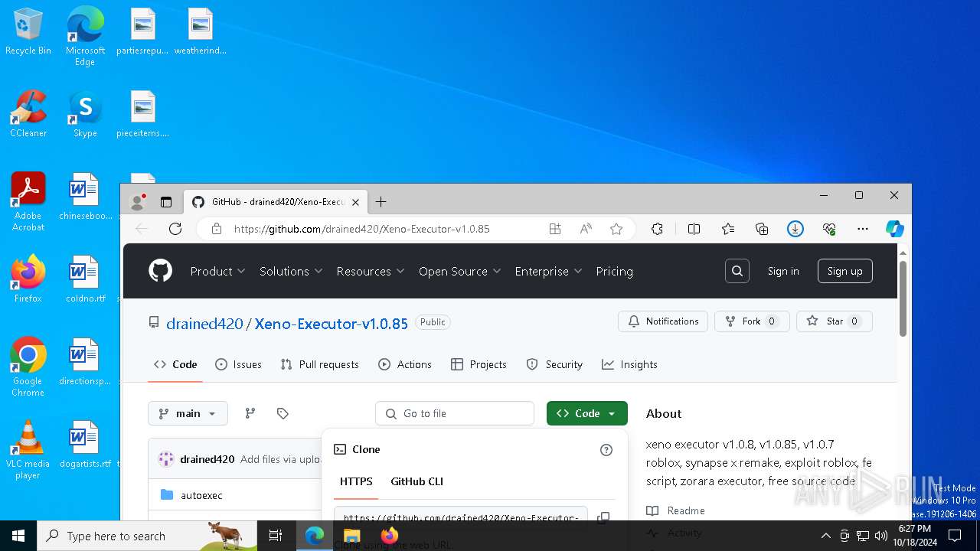Open drained420 owner link
Screen dimensions: 980x551
click(204, 323)
